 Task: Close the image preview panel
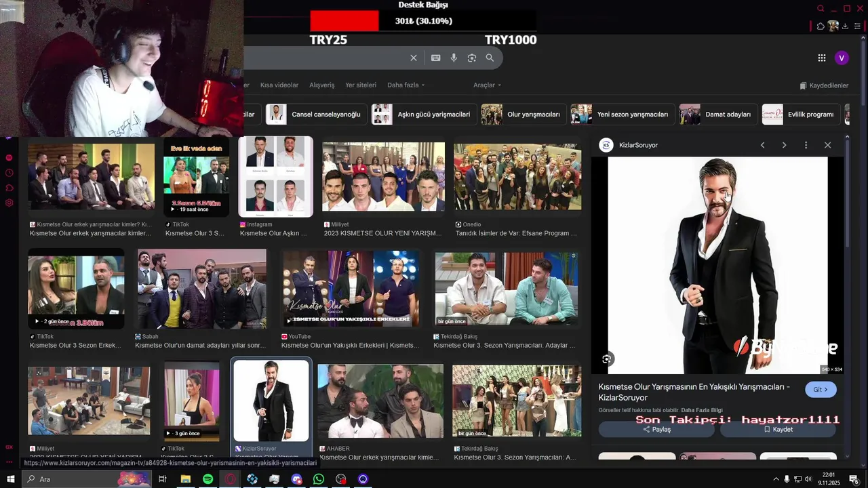click(827, 145)
